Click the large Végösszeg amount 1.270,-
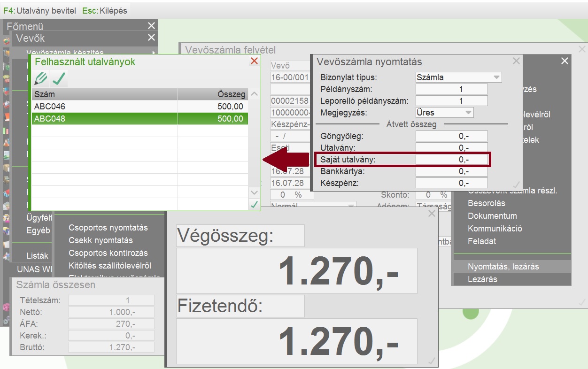Image resolution: width=588 pixels, height=369 pixels. click(x=297, y=271)
